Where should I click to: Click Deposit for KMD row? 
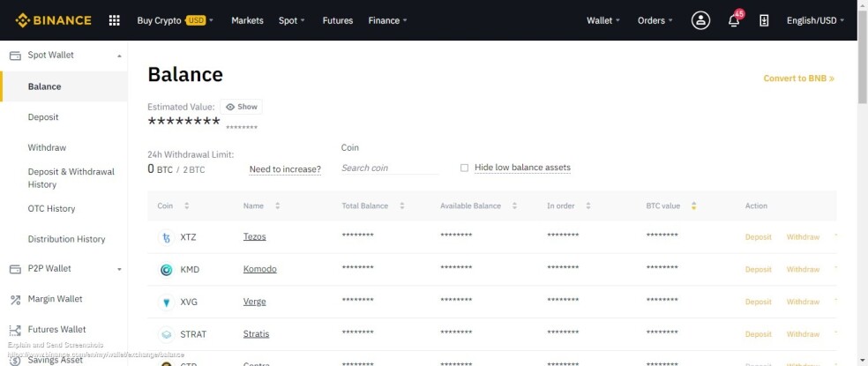pyautogui.click(x=758, y=270)
